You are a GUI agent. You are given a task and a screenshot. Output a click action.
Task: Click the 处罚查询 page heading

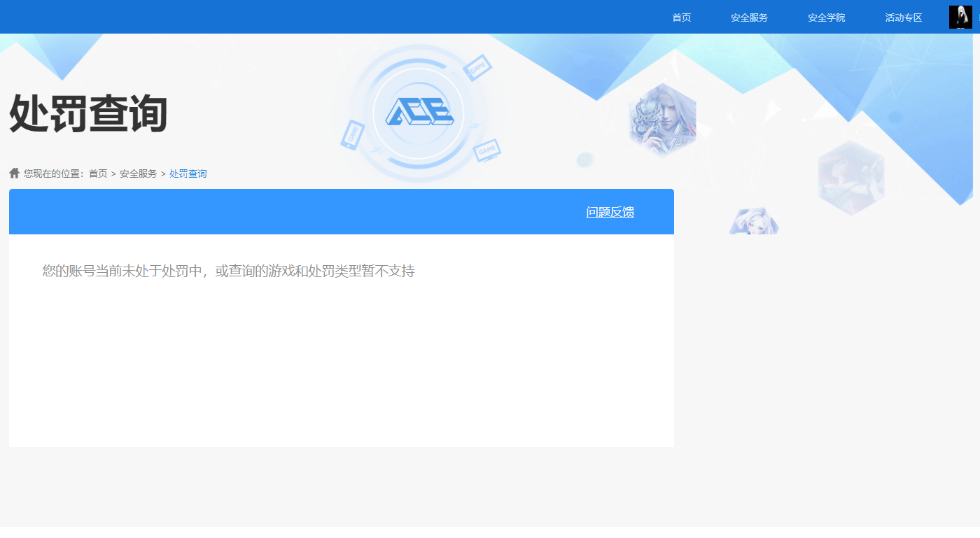[x=88, y=113]
